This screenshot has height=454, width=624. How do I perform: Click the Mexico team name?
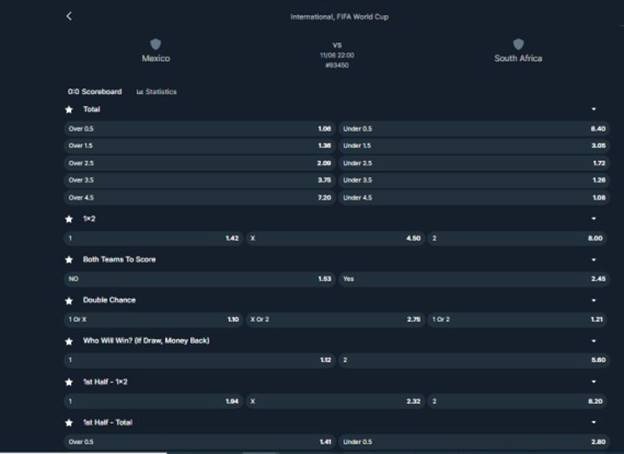coord(156,58)
